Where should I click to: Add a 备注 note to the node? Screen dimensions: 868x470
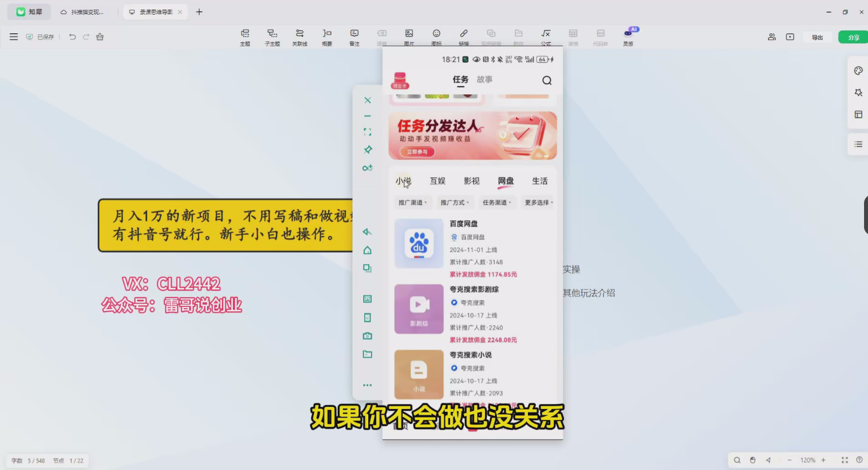(x=354, y=37)
